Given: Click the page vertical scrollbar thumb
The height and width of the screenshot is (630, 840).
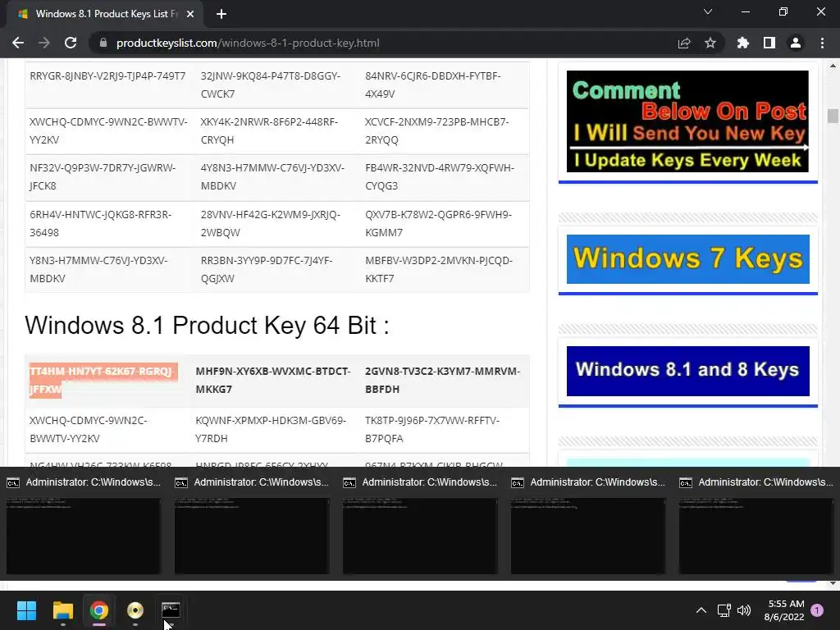Looking at the screenshot, I should (x=833, y=116).
